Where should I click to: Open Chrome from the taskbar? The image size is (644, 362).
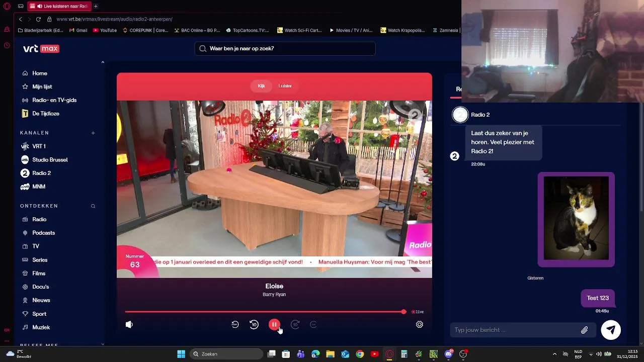[x=360, y=354]
